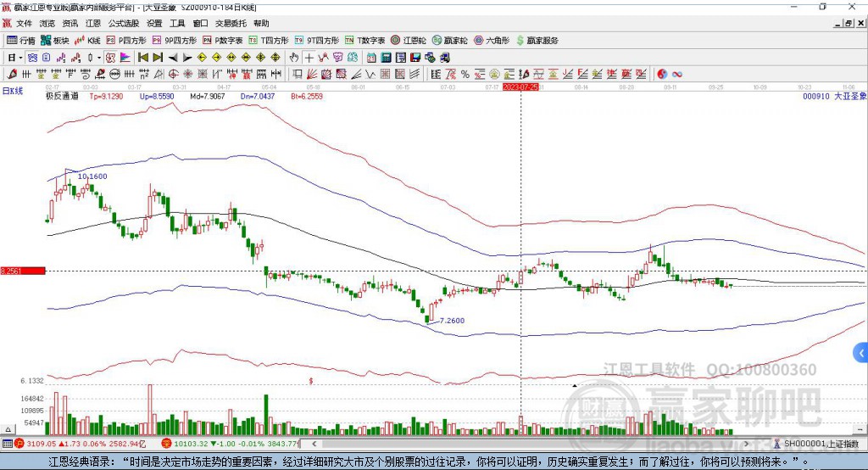Click the floppy disk save icon

[415, 58]
